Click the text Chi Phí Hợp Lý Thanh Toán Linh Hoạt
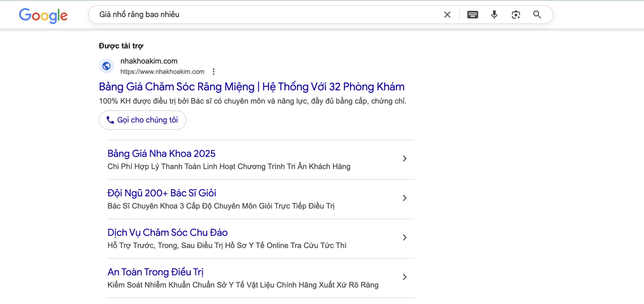The height and width of the screenshot is (304, 644). click(x=172, y=167)
